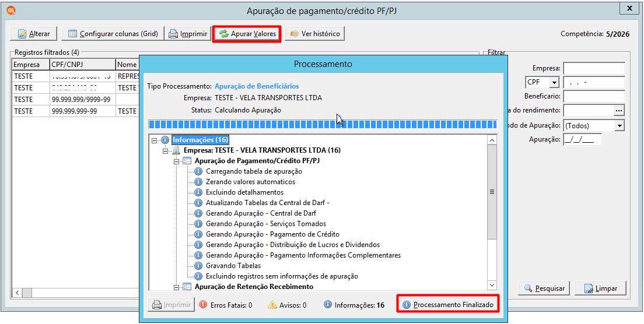The image size is (644, 324).
Task: Select grid cell 999.999.999-99
Action: click(83, 111)
